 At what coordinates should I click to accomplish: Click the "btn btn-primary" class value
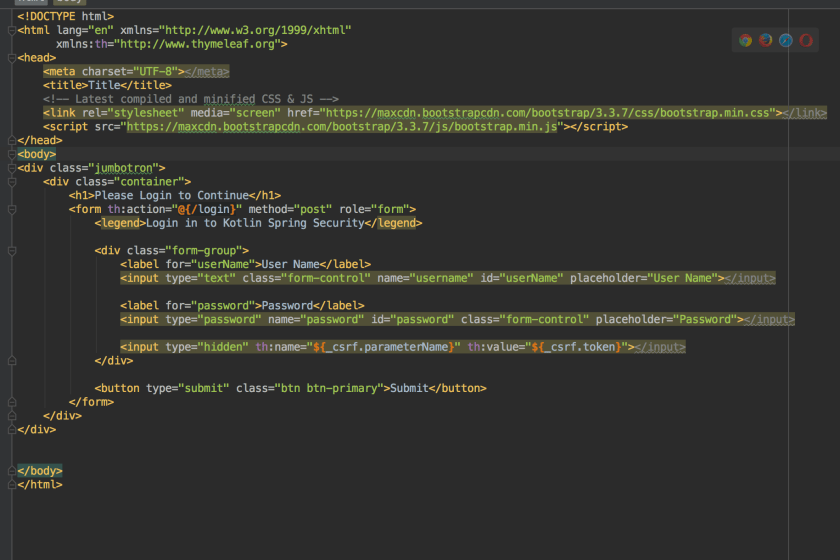point(329,389)
